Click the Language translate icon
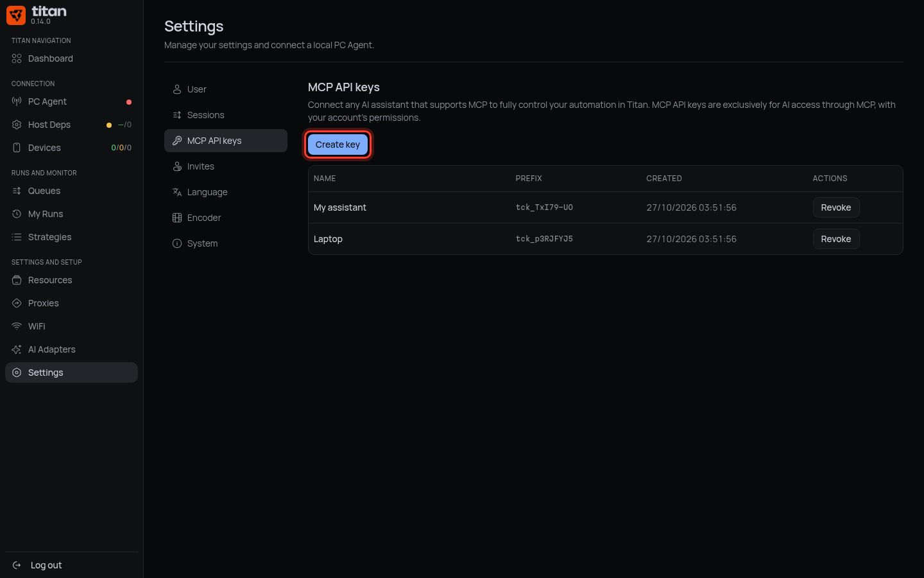924x578 pixels. (177, 192)
